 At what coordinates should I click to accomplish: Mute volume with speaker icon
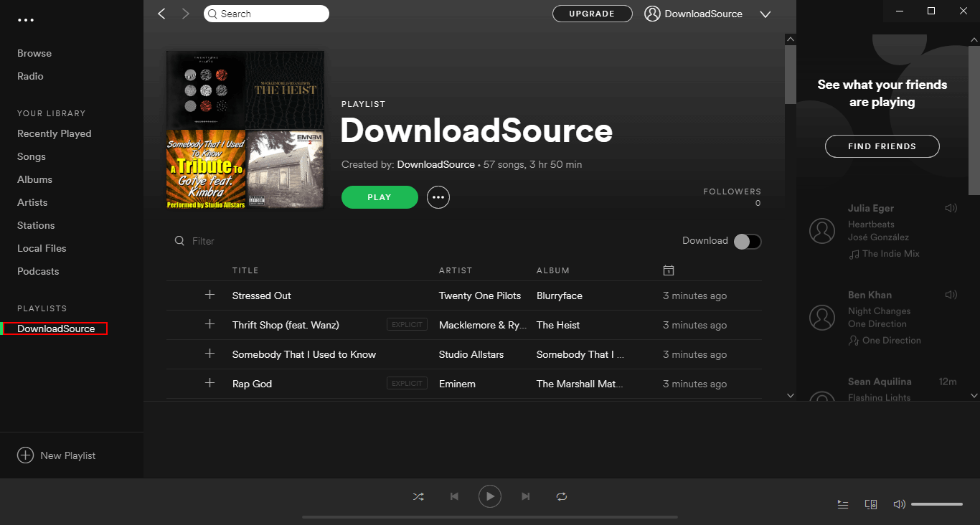[x=899, y=504]
